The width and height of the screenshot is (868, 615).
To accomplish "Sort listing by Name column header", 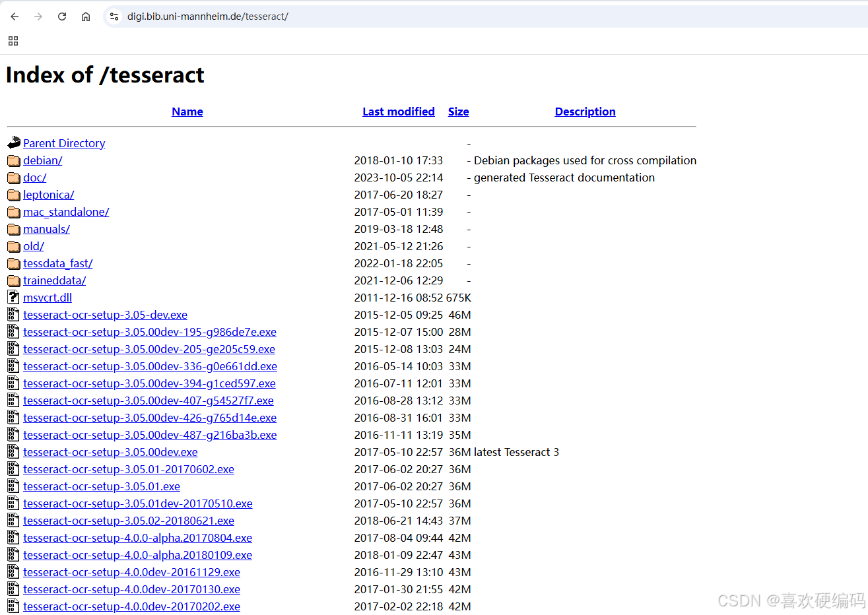I will click(187, 112).
